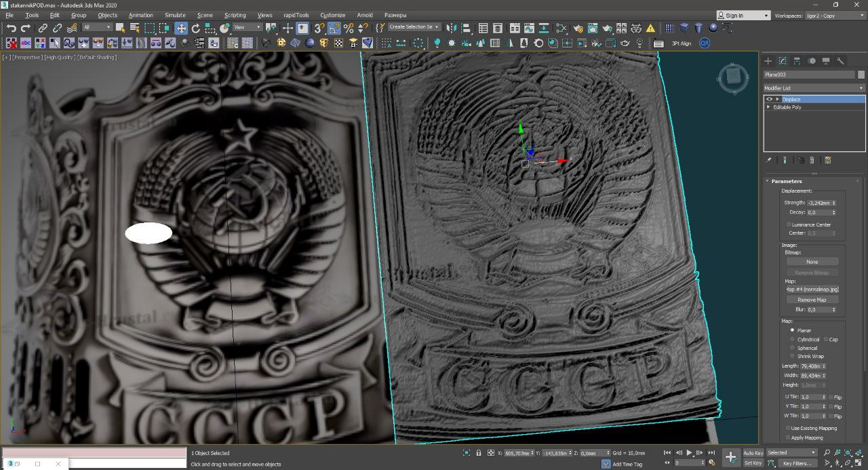Enable the Cap checkbox
Viewport: 868px width, 470px height.
pos(825,339)
